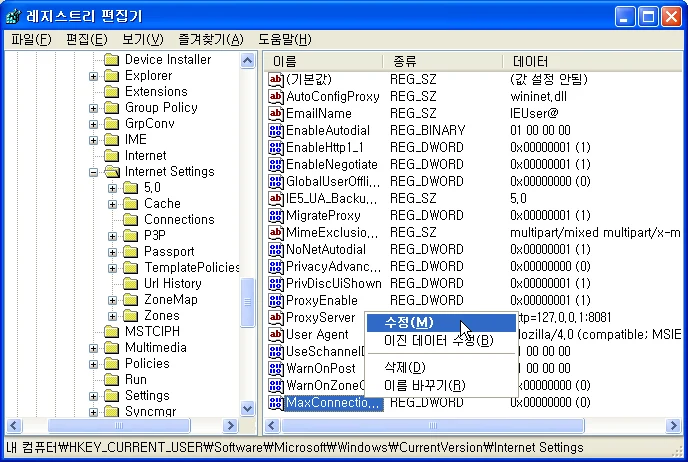This screenshot has height=462, width=688.
Task: Open the 편집(E) menu
Action: tap(87, 40)
